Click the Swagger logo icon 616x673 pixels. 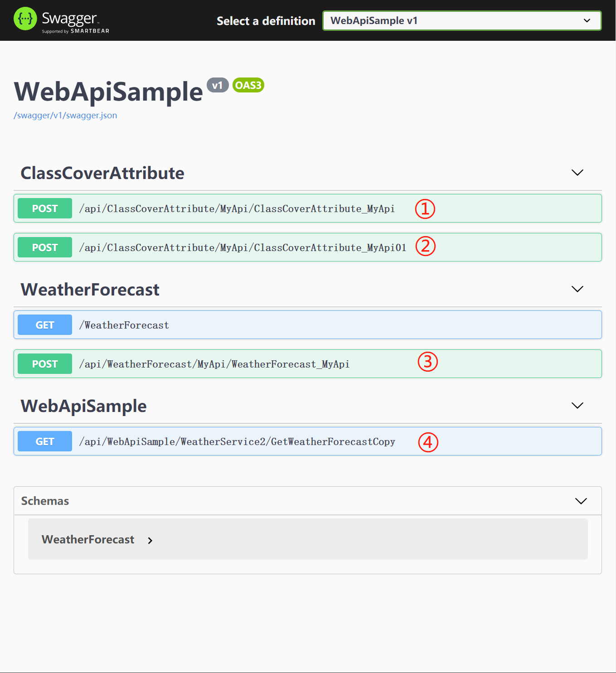point(25,19)
